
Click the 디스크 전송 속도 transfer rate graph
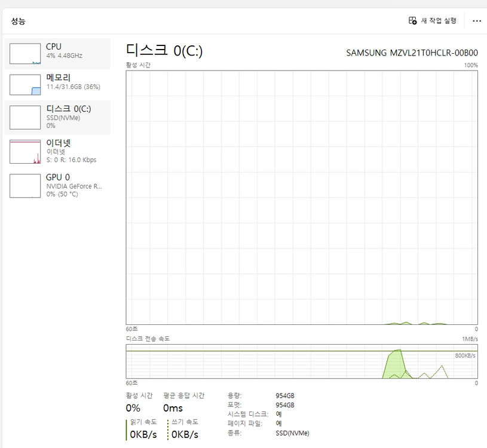click(x=302, y=361)
